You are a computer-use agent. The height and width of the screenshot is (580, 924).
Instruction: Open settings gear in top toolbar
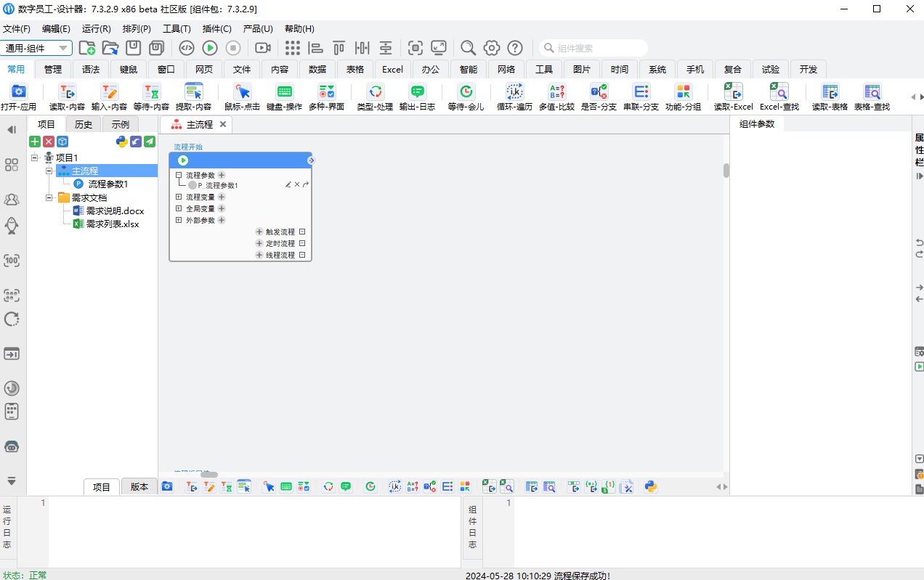tap(492, 48)
